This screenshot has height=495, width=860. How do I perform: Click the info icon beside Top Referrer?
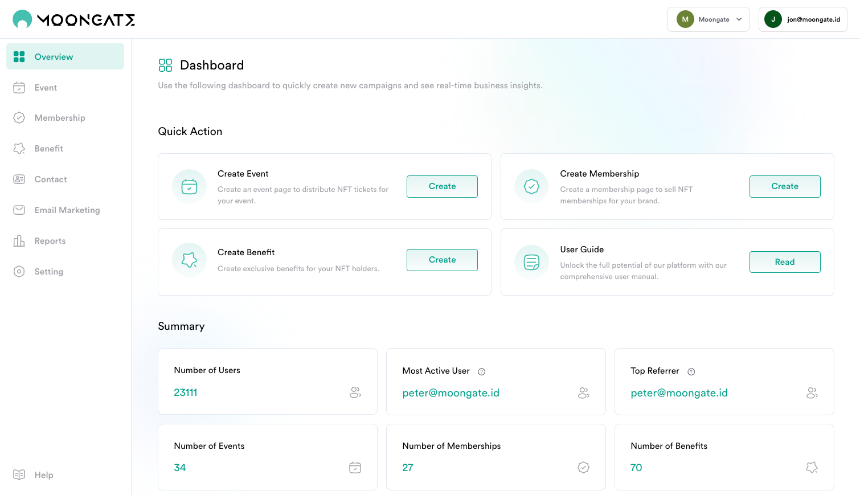coord(691,372)
